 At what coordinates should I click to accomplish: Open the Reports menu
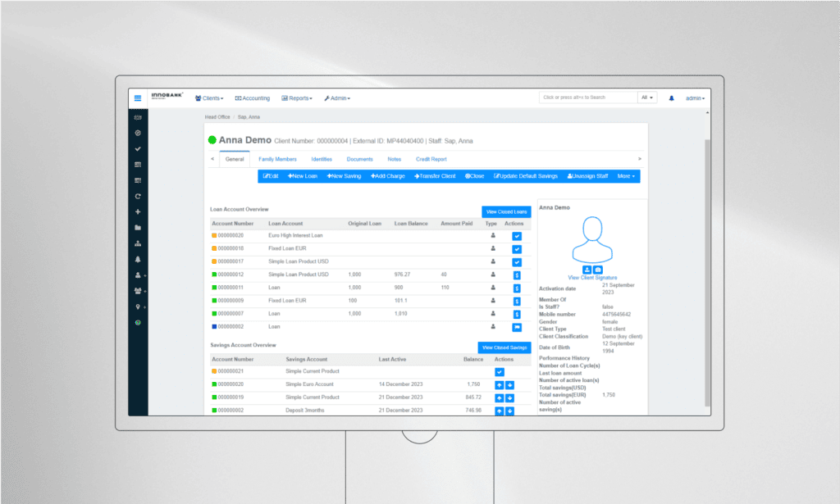(x=297, y=98)
